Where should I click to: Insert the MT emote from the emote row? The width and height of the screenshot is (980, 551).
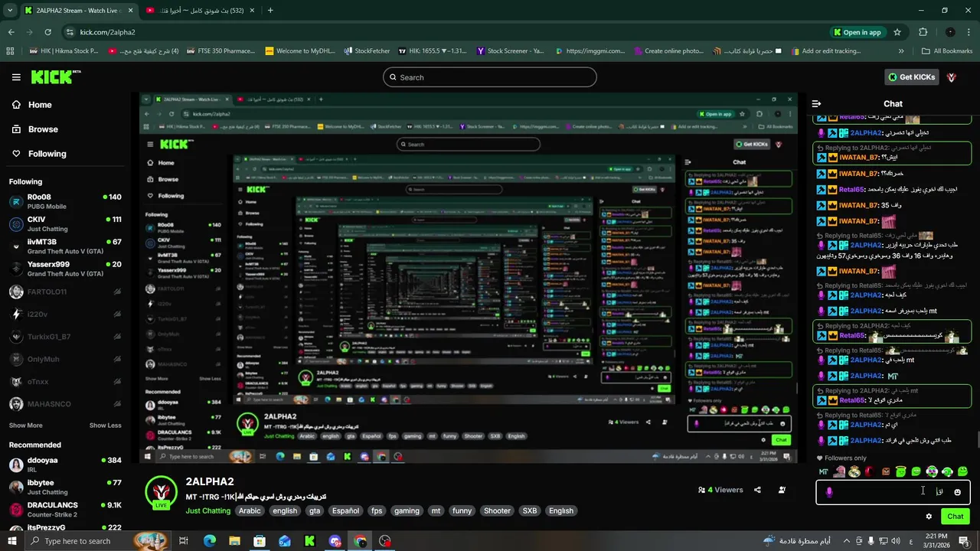pyautogui.click(x=824, y=472)
